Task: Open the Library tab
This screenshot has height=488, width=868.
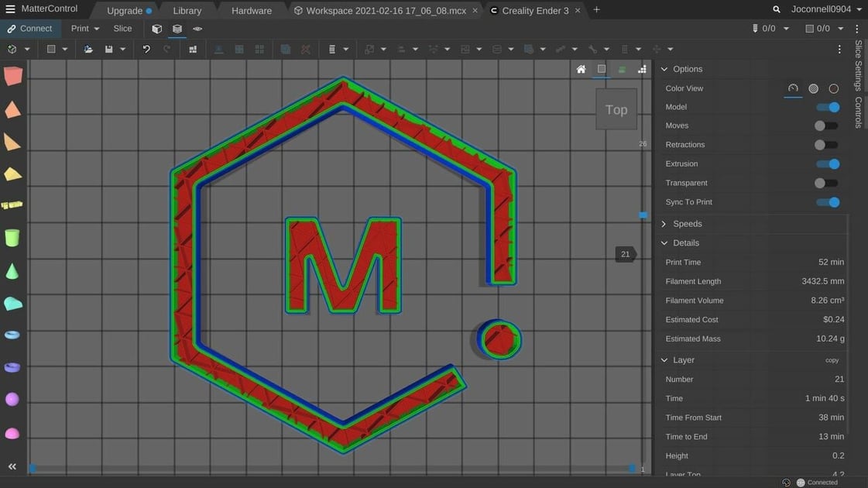Action: point(187,10)
